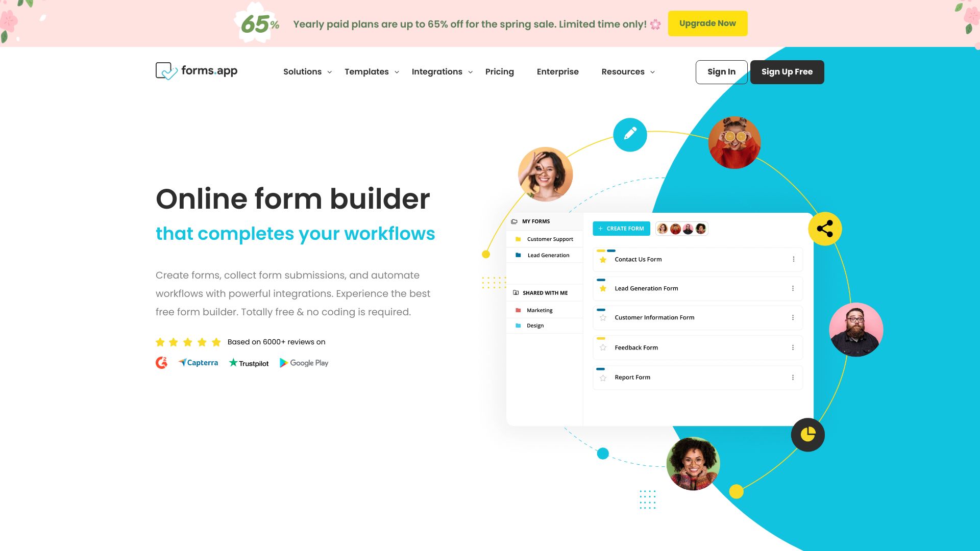Click the Sign Up Free button
This screenshot has height=551, width=980.
[x=787, y=71]
